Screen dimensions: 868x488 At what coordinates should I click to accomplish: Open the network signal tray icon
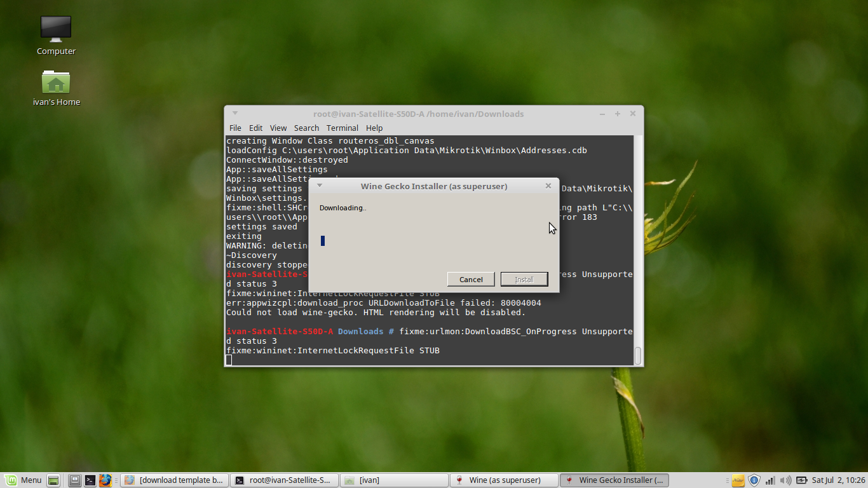(770, 480)
